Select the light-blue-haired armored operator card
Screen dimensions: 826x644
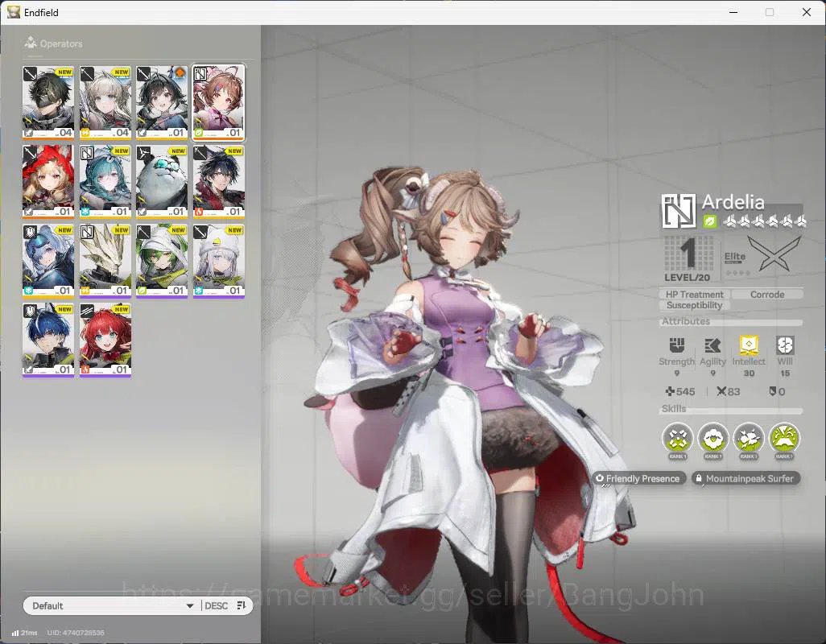(x=48, y=261)
